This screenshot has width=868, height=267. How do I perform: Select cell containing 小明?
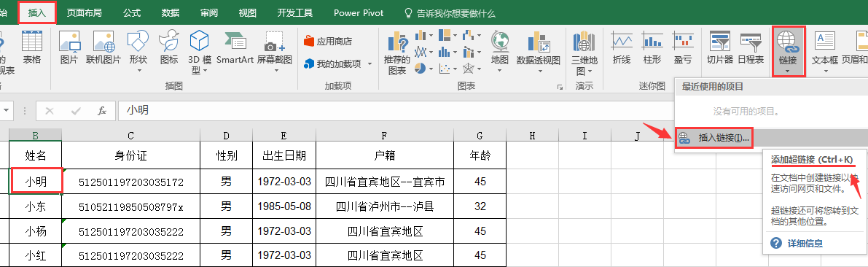tap(36, 181)
